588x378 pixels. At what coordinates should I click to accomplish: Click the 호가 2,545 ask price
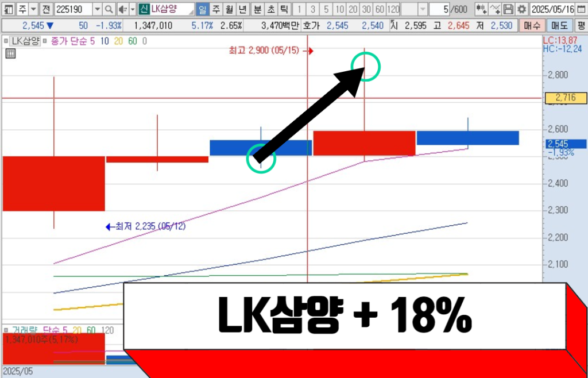(x=338, y=26)
